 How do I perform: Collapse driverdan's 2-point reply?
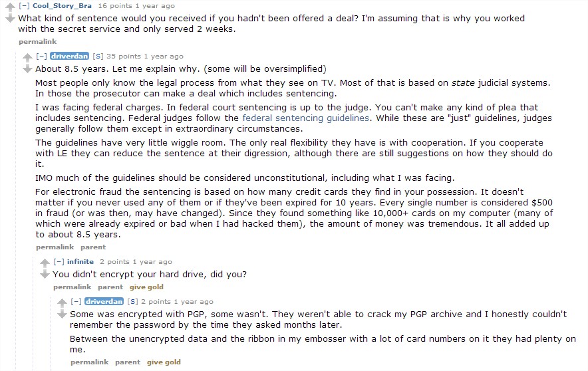[76, 301]
